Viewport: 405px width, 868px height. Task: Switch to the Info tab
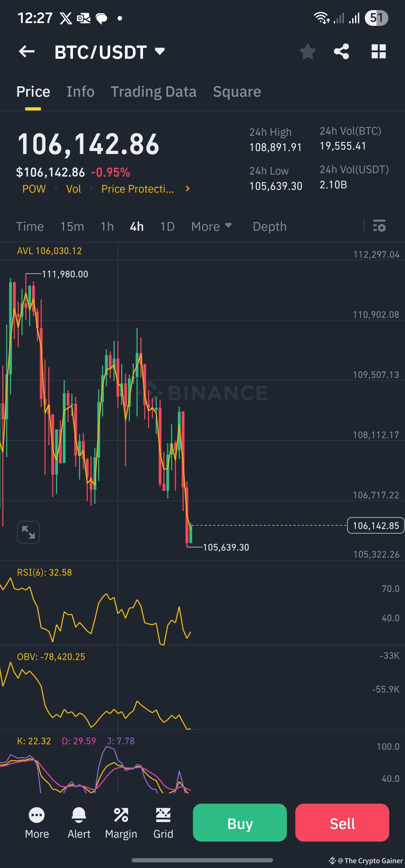80,92
